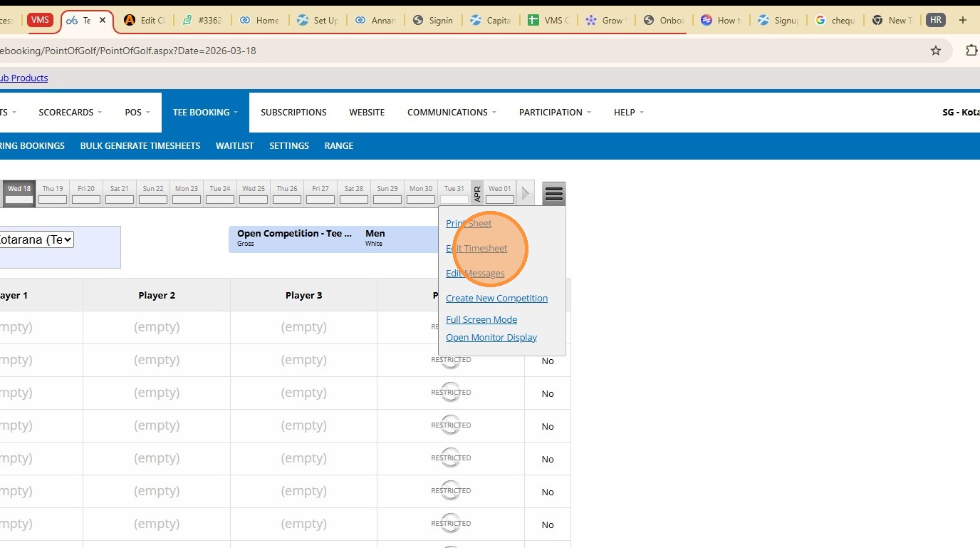Click the next dates arrow icon
980x548 pixels.
pos(526,194)
